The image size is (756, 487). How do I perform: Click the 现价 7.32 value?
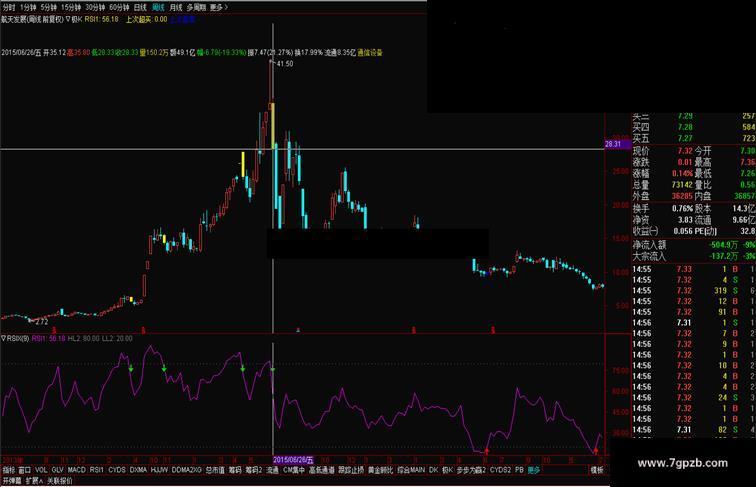685,151
